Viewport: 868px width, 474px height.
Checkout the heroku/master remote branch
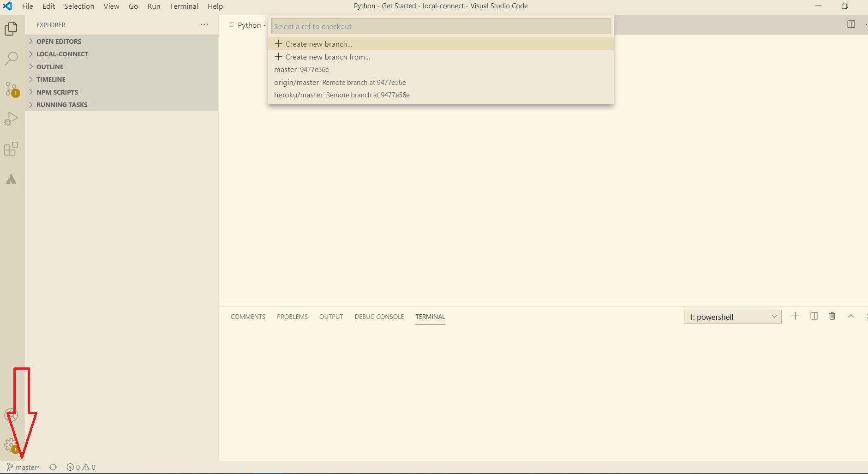(441, 95)
